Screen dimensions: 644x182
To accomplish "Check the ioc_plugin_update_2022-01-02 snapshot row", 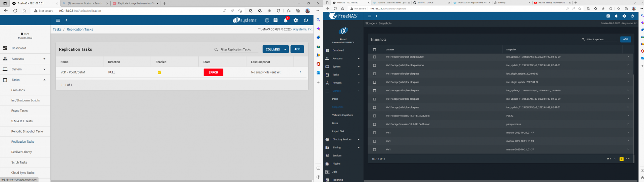I will 375,82.
